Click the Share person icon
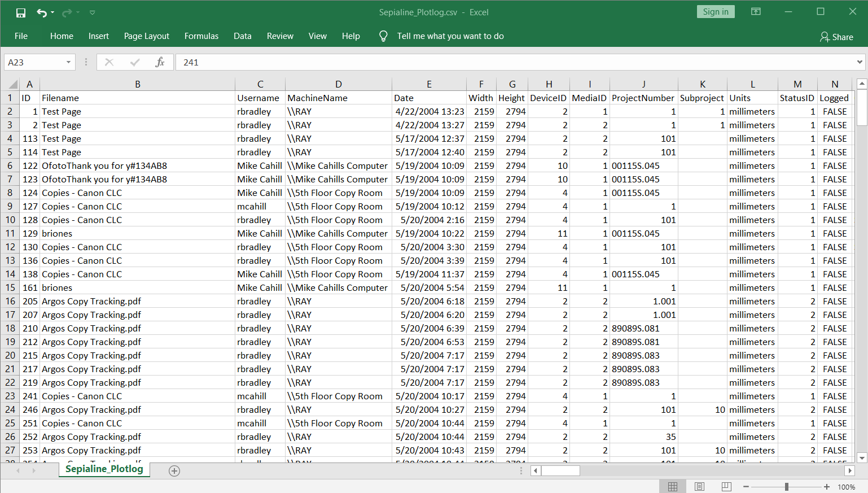The image size is (868, 493). point(825,37)
